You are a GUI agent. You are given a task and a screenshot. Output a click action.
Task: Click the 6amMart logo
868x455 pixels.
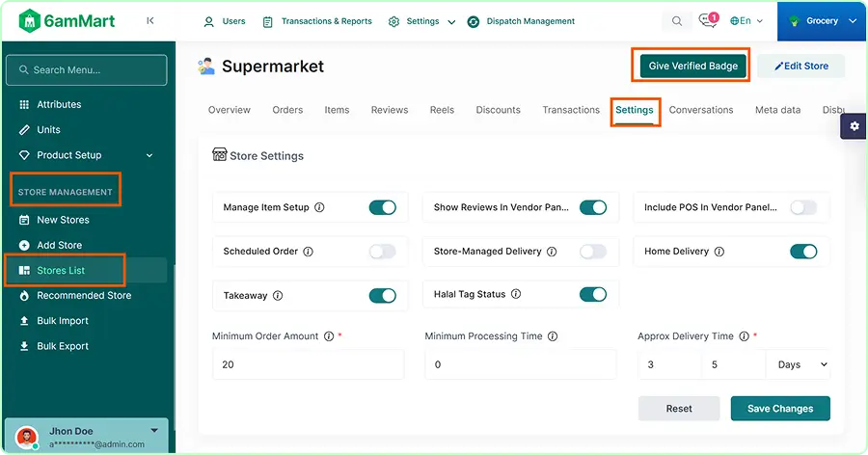pos(67,21)
